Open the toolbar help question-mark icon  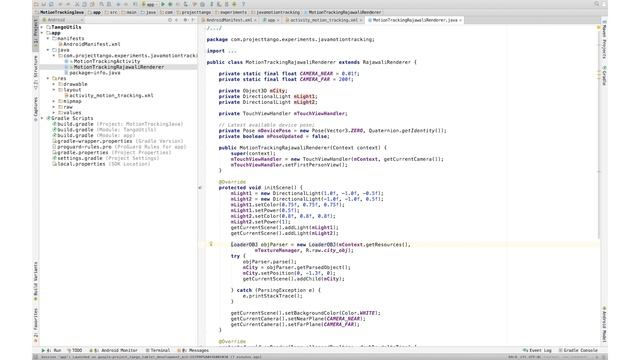[243, 4]
